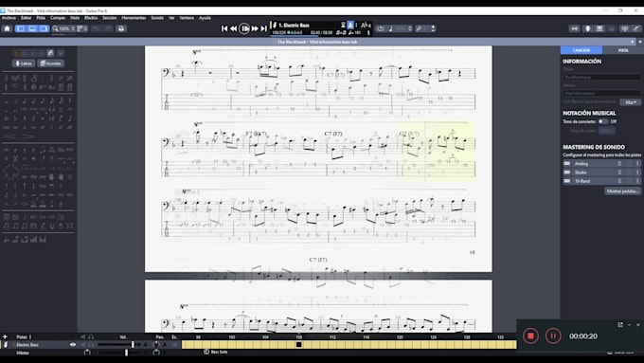Toggle the bottom global view panel
The image size is (644, 363).
coord(32,28)
